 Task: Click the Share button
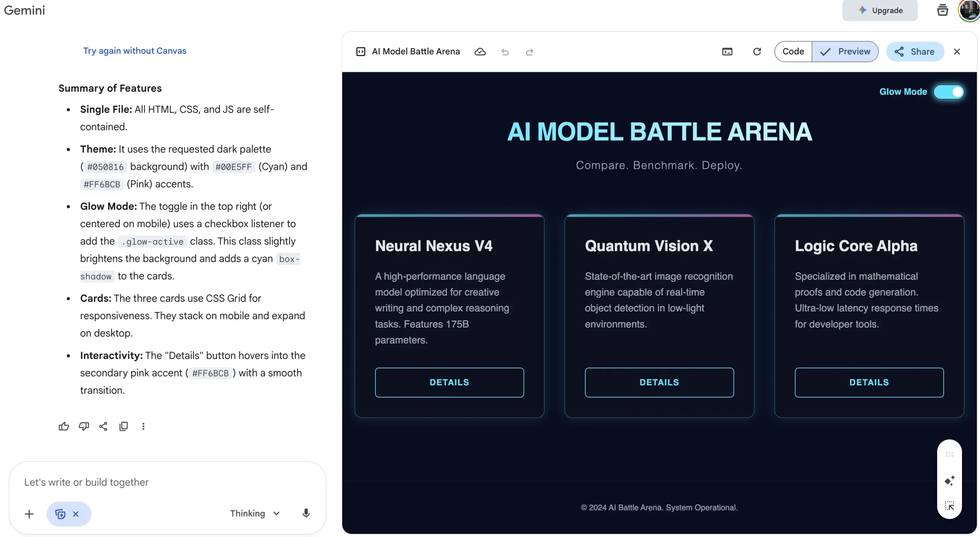point(915,52)
